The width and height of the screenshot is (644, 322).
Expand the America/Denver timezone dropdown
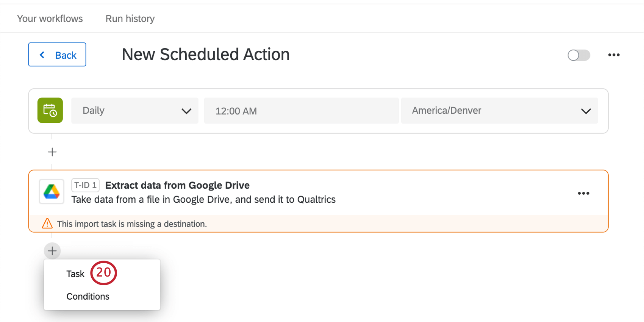click(499, 111)
